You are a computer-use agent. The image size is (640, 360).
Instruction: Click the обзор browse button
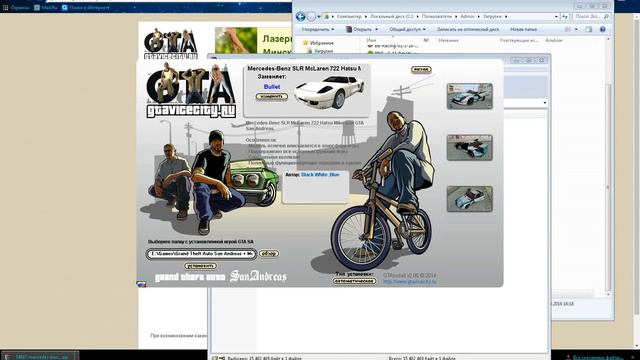pos(269,253)
